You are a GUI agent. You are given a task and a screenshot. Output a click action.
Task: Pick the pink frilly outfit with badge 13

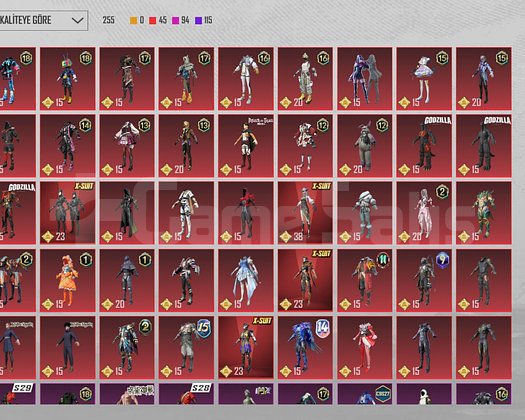(127, 146)
